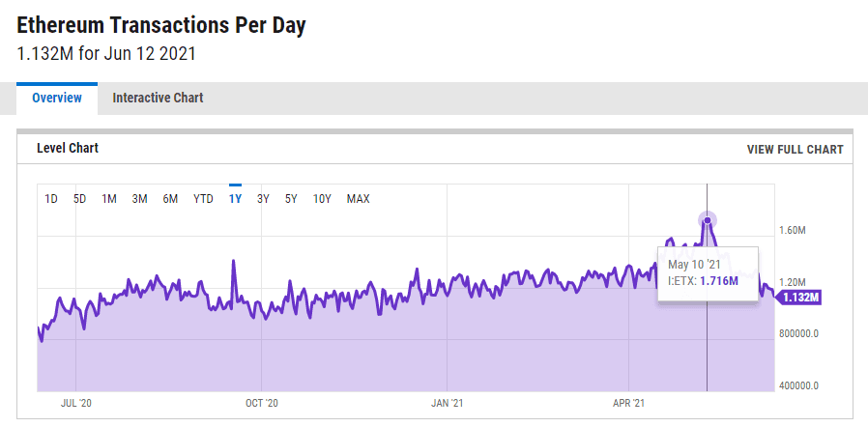Screen dimensions: 868x427
Task: Select the 3M time range
Action: pyautogui.click(x=139, y=199)
